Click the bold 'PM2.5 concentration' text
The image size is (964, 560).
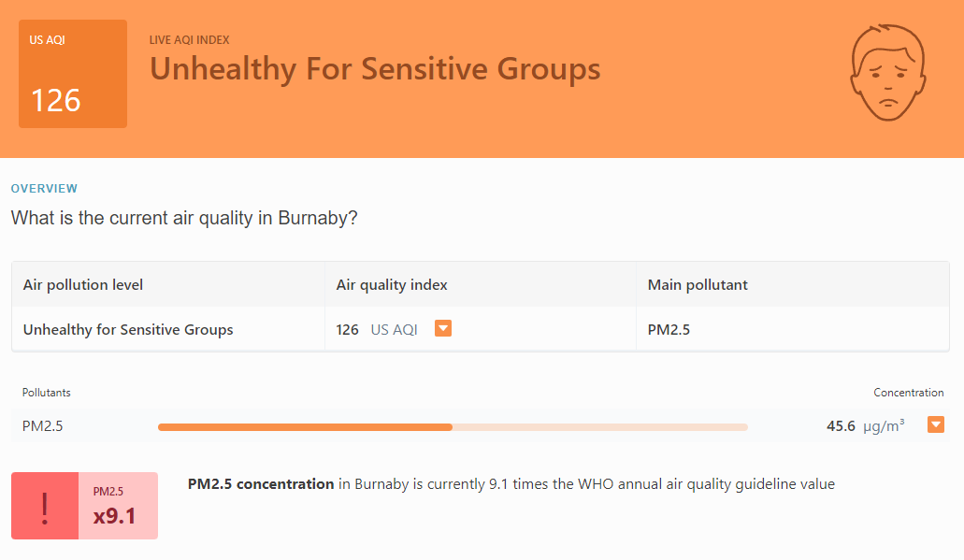pos(261,483)
